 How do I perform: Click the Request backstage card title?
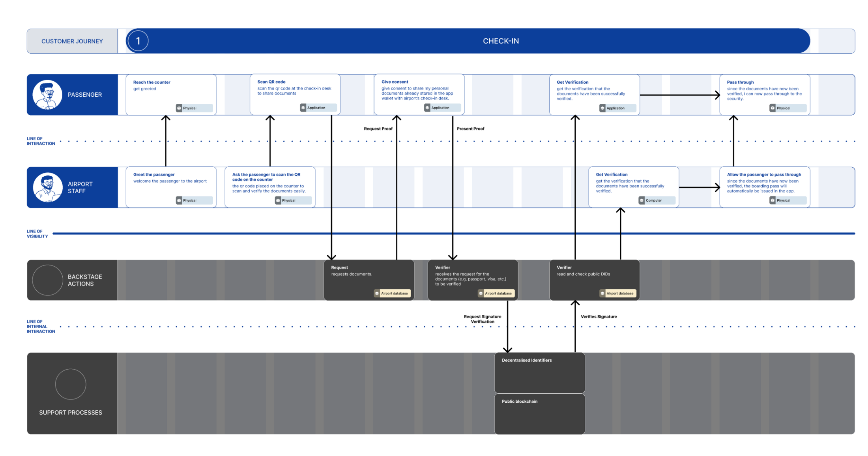pos(339,267)
